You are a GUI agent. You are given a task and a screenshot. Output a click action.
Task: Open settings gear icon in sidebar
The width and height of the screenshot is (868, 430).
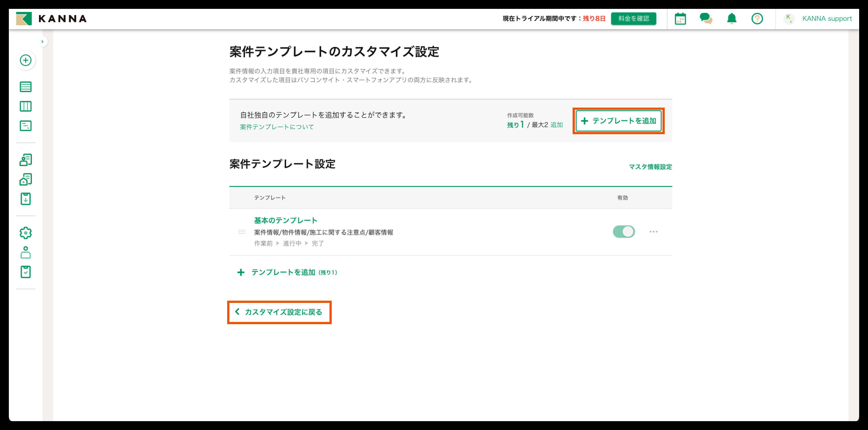(26, 233)
